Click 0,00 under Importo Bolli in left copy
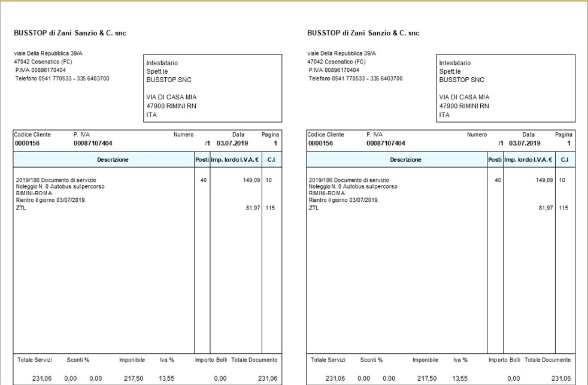Image resolution: width=588 pixels, height=385 pixels. pyautogui.click(x=220, y=378)
